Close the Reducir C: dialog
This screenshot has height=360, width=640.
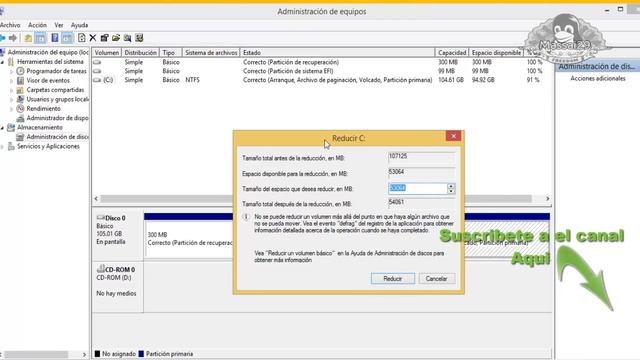coord(453,136)
